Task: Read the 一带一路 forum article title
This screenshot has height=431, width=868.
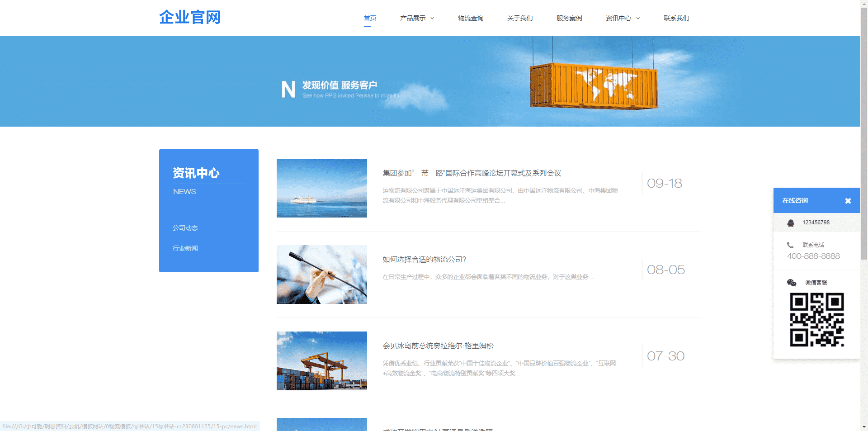Action: click(472, 173)
